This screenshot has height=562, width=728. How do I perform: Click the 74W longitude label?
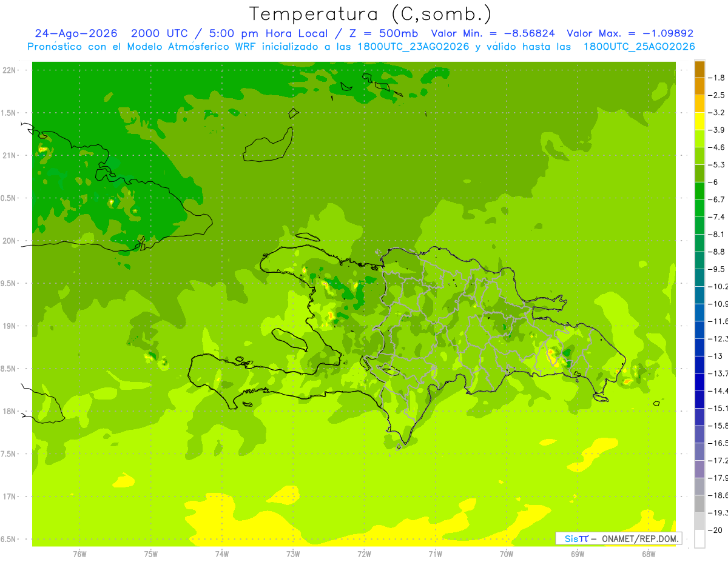[x=222, y=554]
